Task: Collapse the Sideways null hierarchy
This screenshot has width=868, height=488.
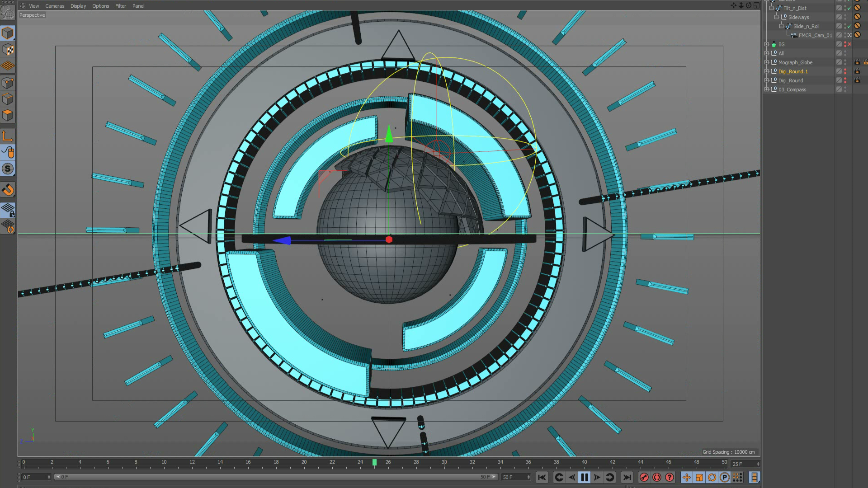Action: tap(776, 17)
